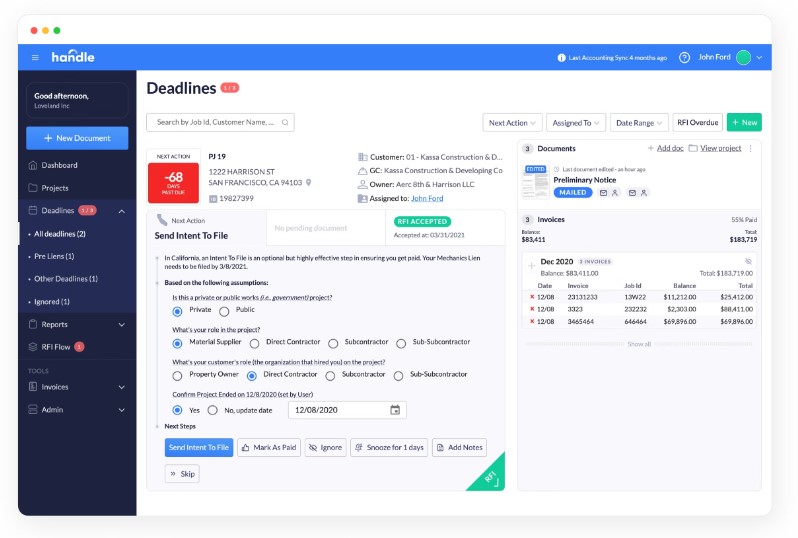Expand the user account chevron
The width and height of the screenshot is (798, 538).
[x=759, y=58]
